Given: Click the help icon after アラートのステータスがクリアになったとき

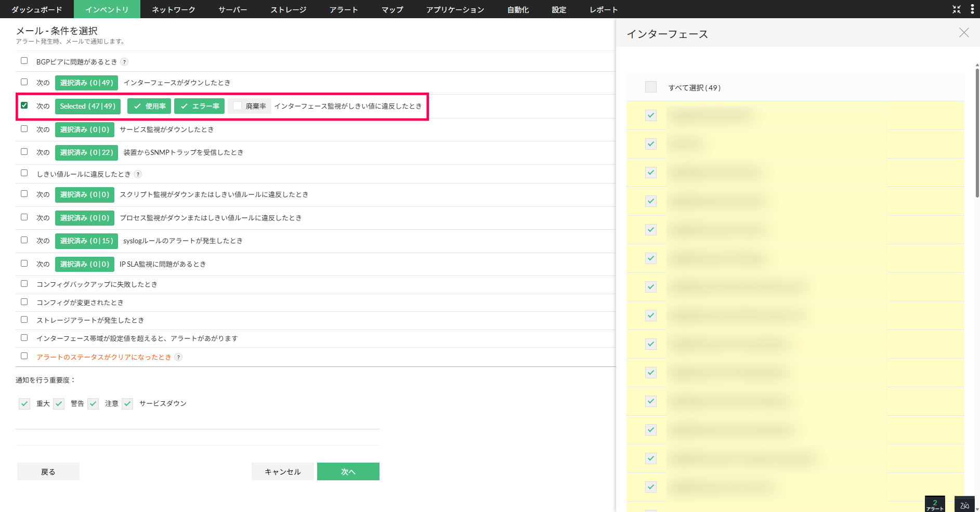Looking at the screenshot, I should (178, 357).
